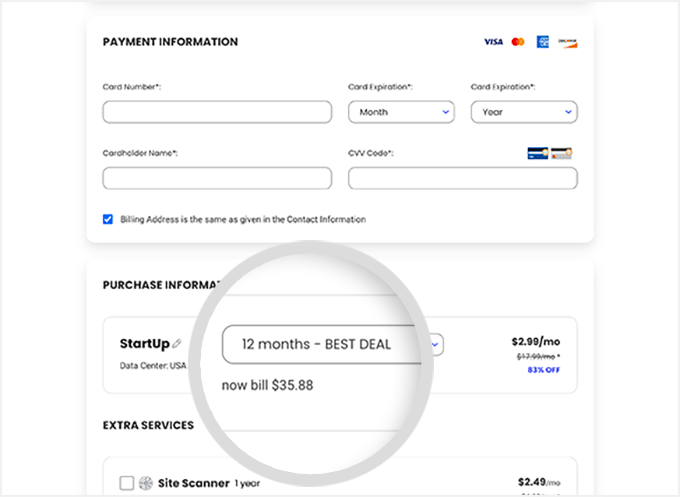Focus the Cardholder Name input
This screenshot has height=497, width=680.
click(217, 178)
